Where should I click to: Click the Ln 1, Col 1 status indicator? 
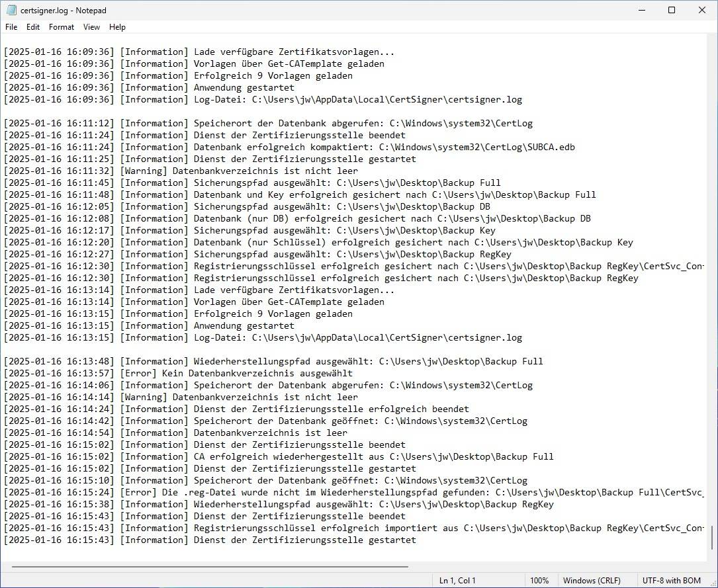point(457,581)
